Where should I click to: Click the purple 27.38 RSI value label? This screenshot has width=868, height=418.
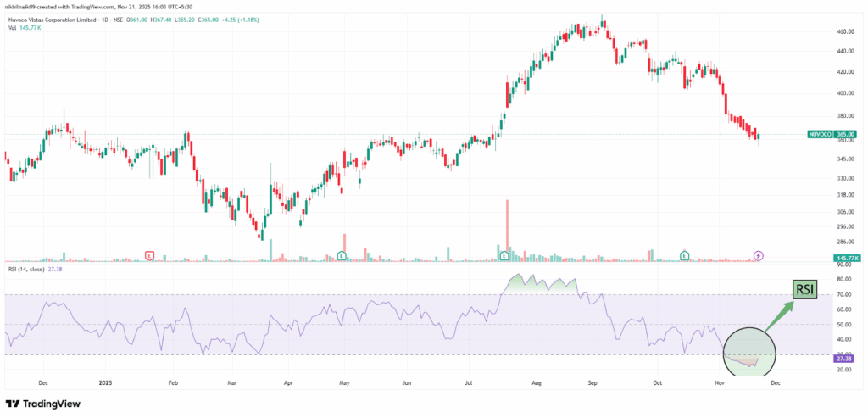click(x=844, y=359)
